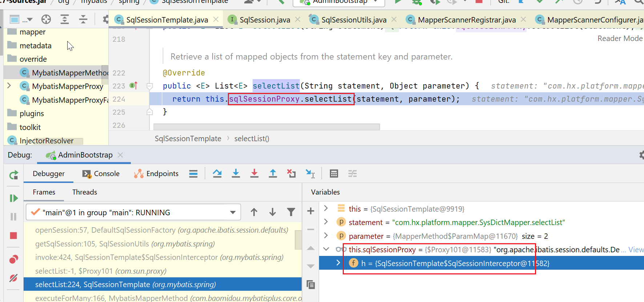Close the SqlSessionTemplate.java tab
The height and width of the screenshot is (302, 644).
[x=216, y=19]
